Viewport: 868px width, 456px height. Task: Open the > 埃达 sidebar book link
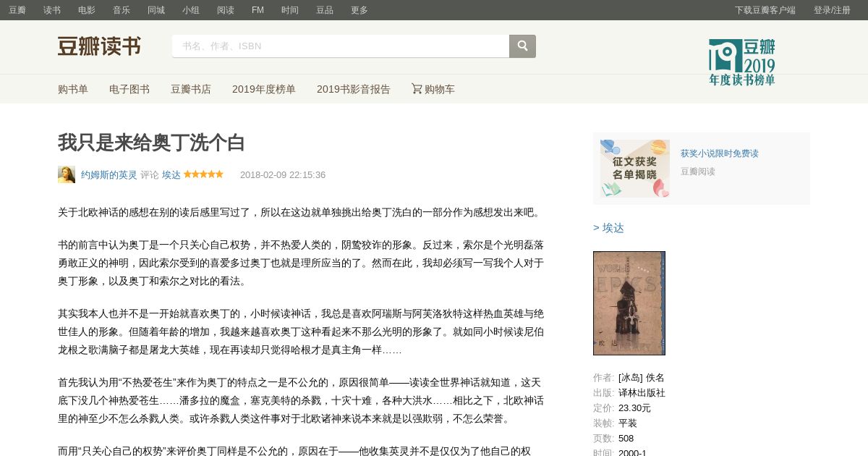(608, 228)
